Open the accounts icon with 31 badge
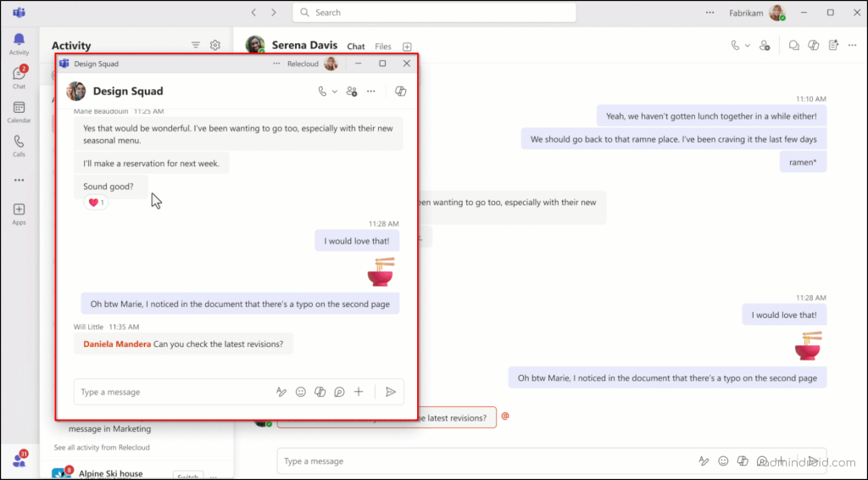The height and width of the screenshot is (480, 868). pos(19,460)
